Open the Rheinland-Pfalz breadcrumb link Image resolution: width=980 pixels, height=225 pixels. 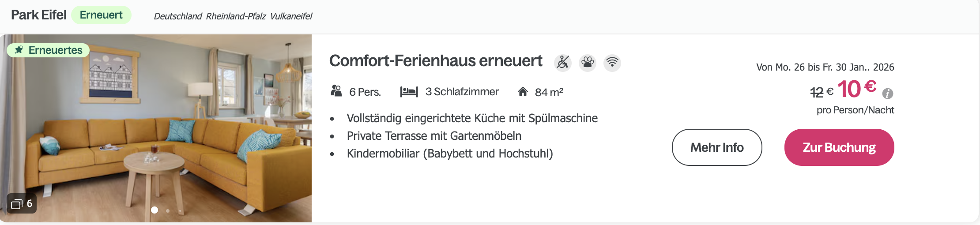pos(236,16)
